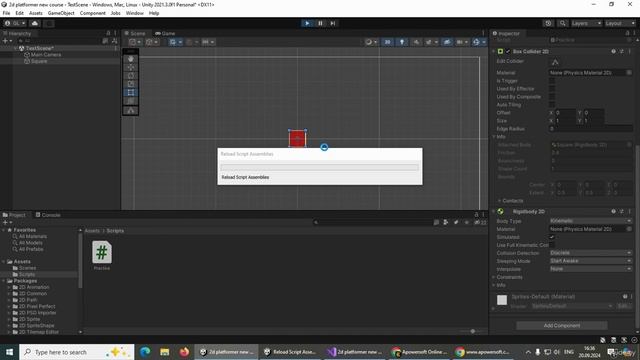Screen dimensions: 640x360
Task: Select the Edit Collider custom tool
Action: pos(131,111)
